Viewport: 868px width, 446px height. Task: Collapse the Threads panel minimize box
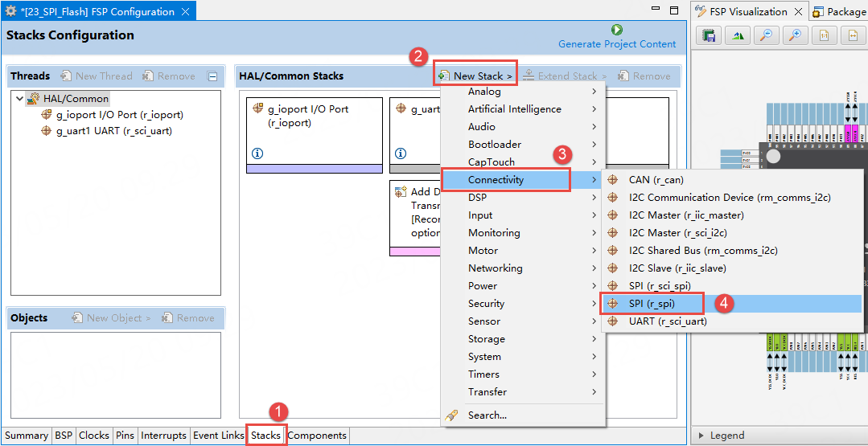(212, 76)
